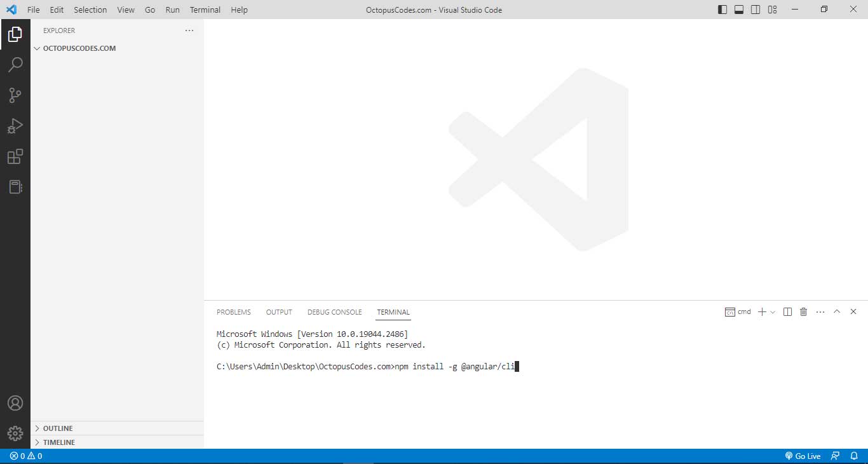
Task: Split the terminal panel
Action: pyautogui.click(x=787, y=312)
